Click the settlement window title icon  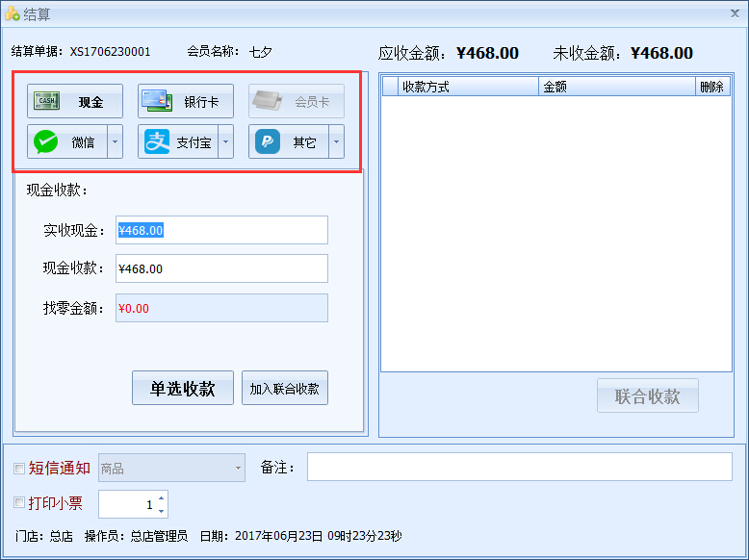(x=12, y=13)
